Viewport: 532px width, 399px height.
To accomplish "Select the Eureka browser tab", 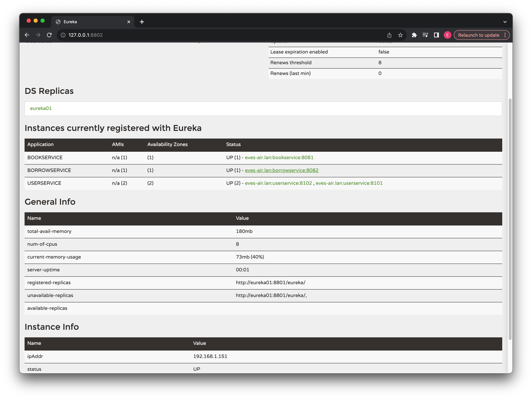I will [93, 22].
